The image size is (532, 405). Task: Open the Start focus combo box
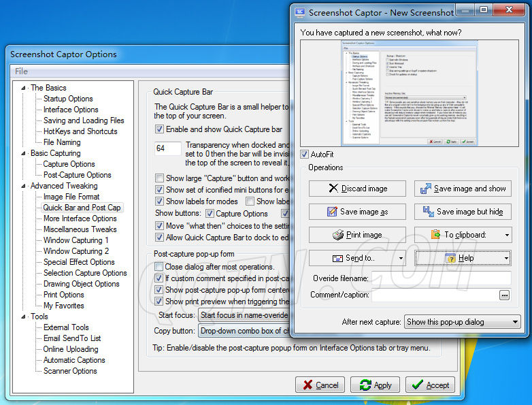(x=244, y=315)
